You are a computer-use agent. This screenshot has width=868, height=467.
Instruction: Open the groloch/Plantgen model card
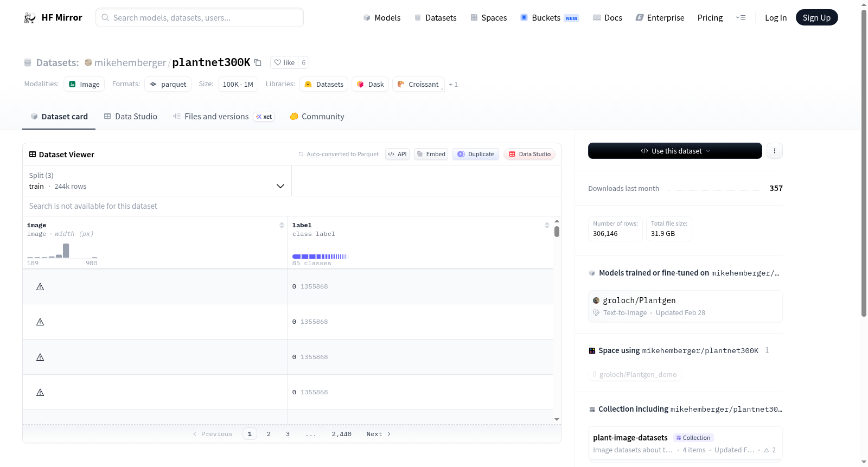[x=685, y=306]
